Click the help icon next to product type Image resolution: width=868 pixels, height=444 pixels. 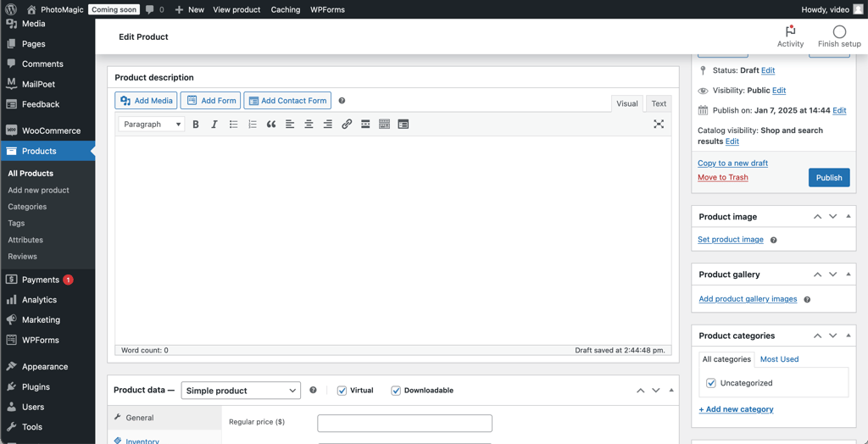(314, 391)
